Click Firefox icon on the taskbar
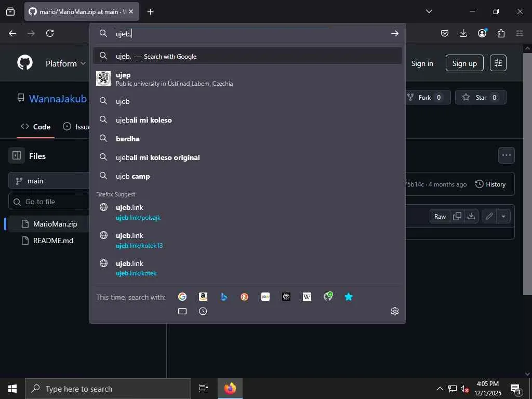The height and width of the screenshot is (399, 532). point(230,389)
